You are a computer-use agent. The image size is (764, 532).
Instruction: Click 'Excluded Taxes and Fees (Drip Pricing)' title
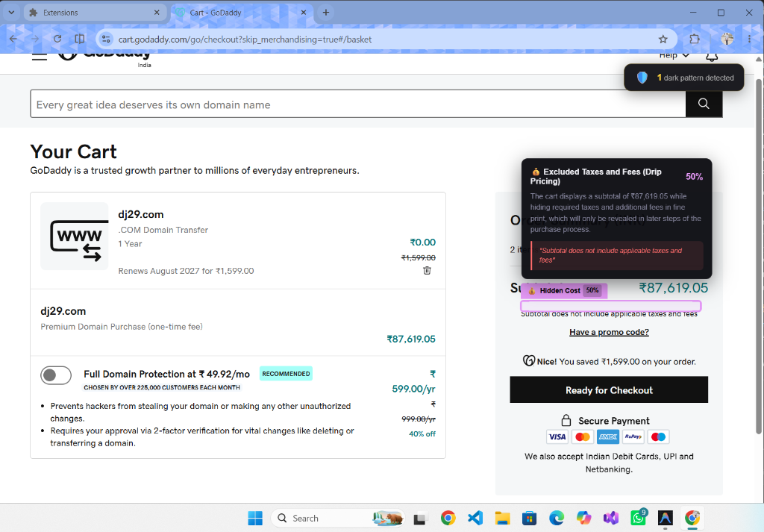(x=598, y=176)
